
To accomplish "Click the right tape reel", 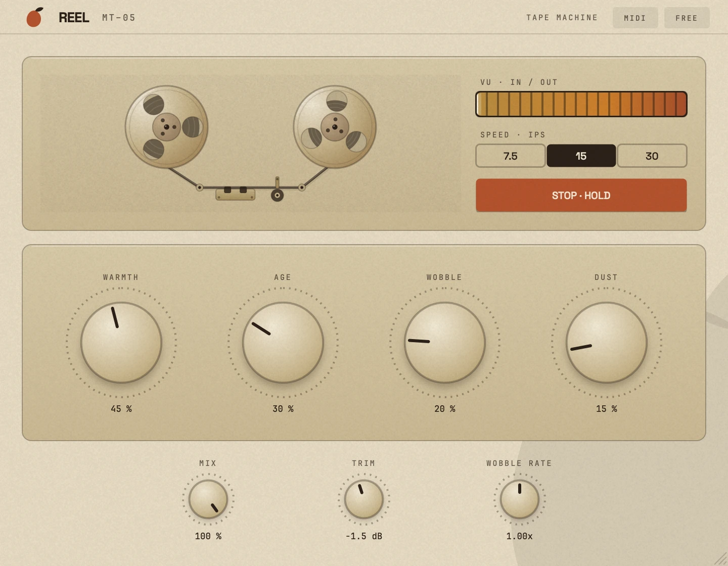I will pyautogui.click(x=335, y=127).
